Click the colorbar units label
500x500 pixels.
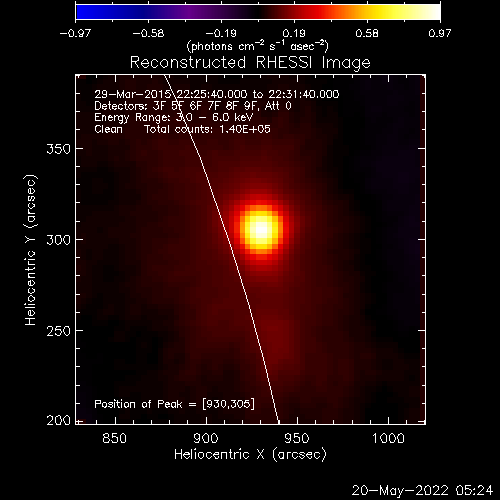258,46
